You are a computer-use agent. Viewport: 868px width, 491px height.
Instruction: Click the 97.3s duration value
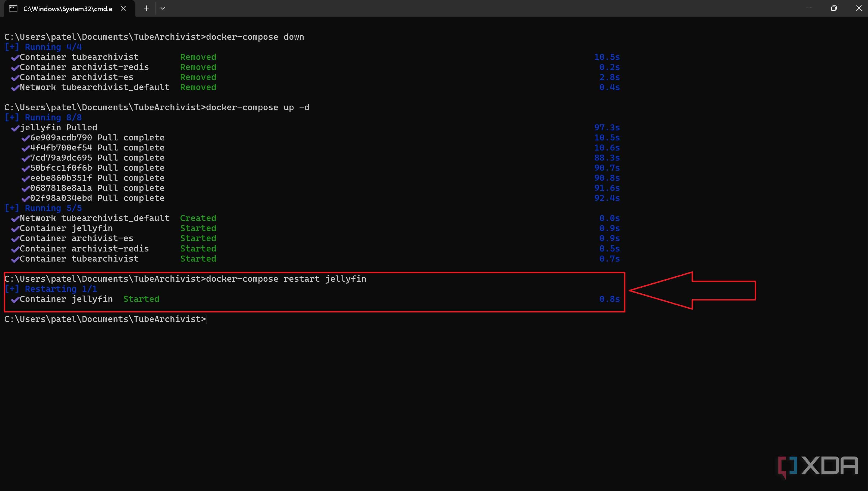point(607,127)
